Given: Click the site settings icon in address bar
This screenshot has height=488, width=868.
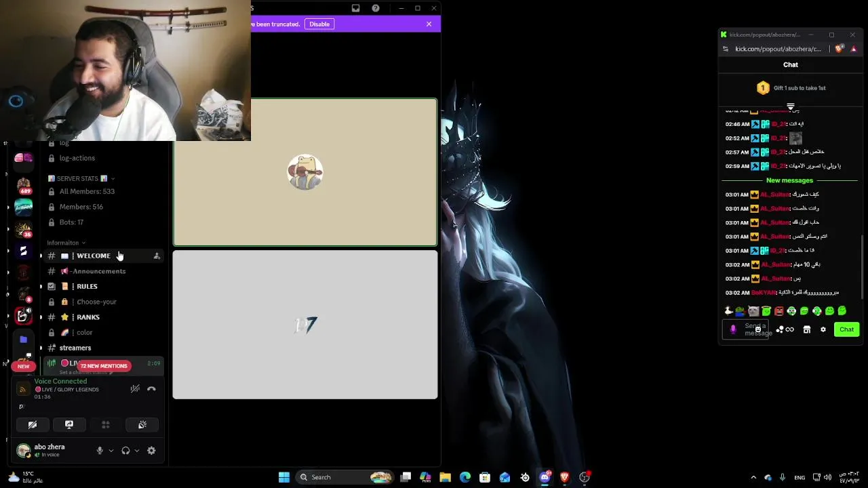Looking at the screenshot, I should pyautogui.click(x=726, y=49).
